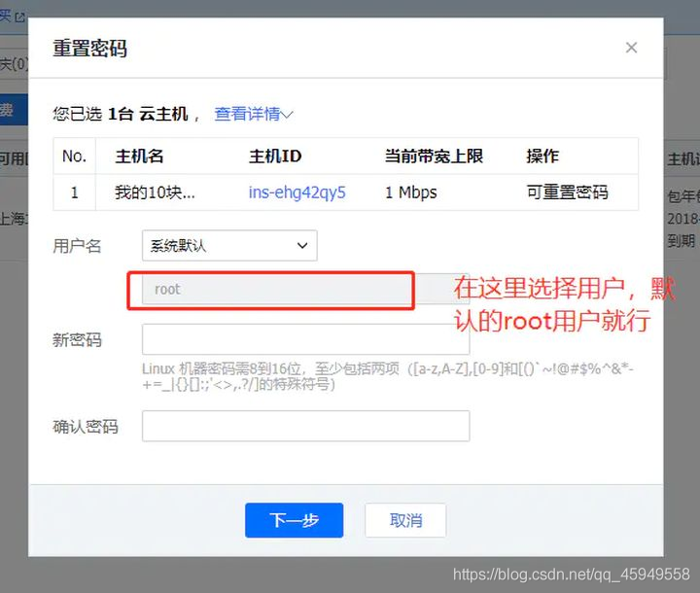Click the disabled root username field

click(x=305, y=289)
